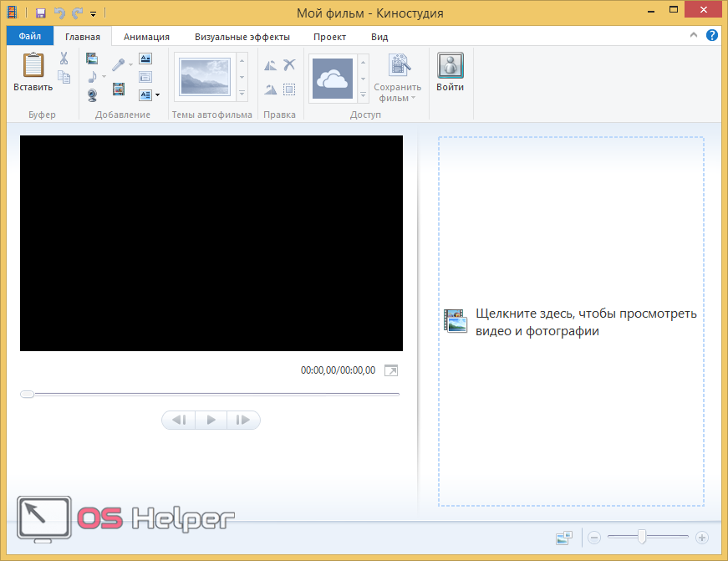Click the add music note icon

(x=92, y=77)
